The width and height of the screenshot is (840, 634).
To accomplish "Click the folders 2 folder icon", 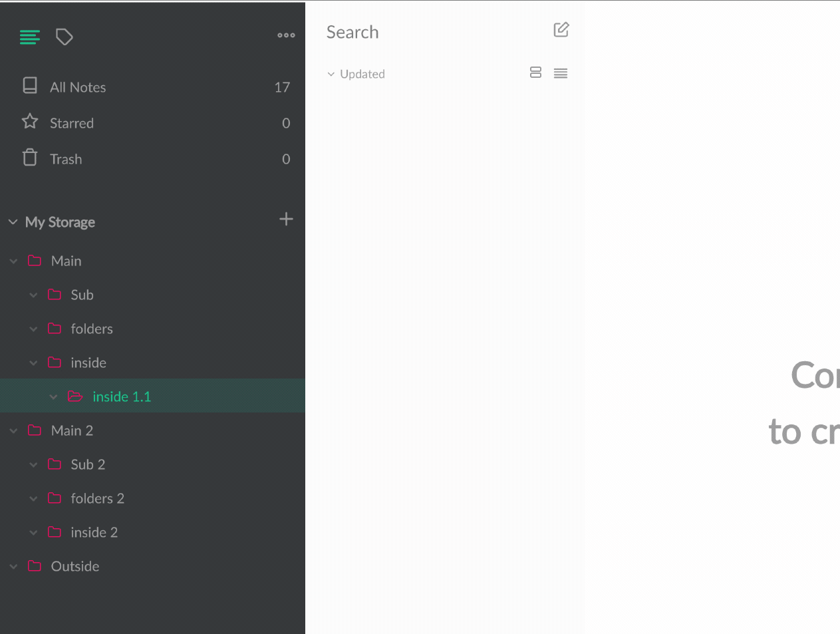I will click(x=55, y=498).
